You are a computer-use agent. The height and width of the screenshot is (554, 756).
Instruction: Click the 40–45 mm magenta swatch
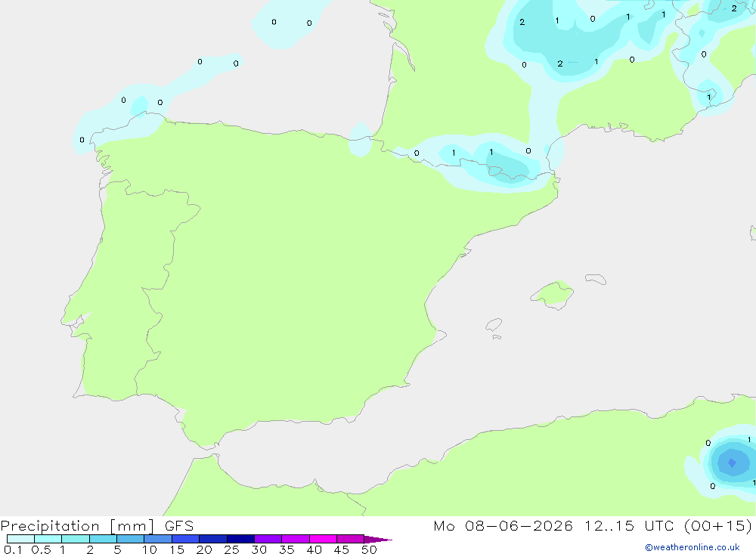(x=323, y=539)
